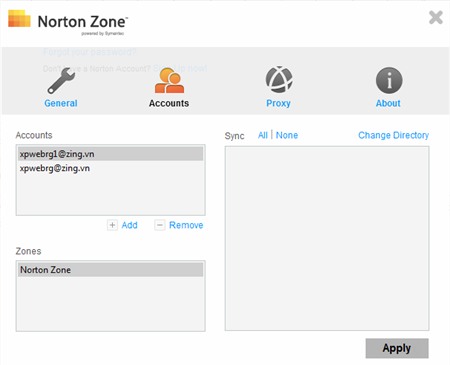Click the plus icon next to Add
Screen dimensions: 450x365
coord(112,225)
